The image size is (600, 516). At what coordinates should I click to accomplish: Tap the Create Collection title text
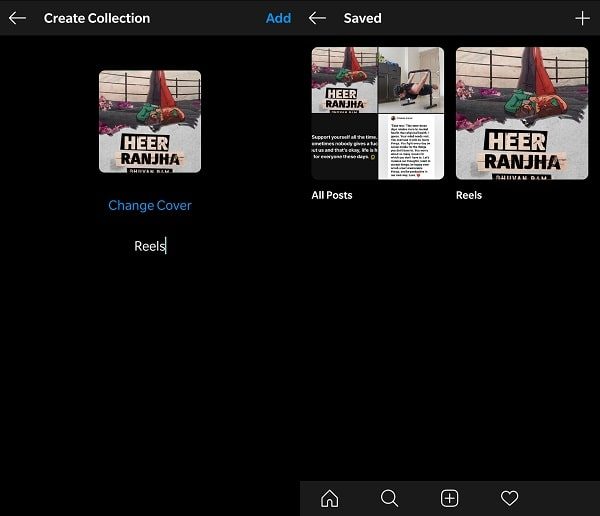pyautogui.click(x=97, y=18)
